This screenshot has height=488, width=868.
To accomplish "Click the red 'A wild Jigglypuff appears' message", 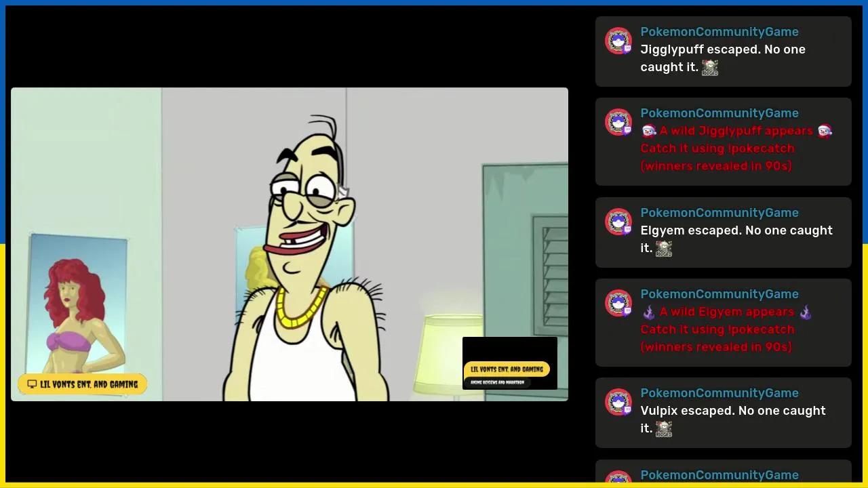I will [x=736, y=148].
